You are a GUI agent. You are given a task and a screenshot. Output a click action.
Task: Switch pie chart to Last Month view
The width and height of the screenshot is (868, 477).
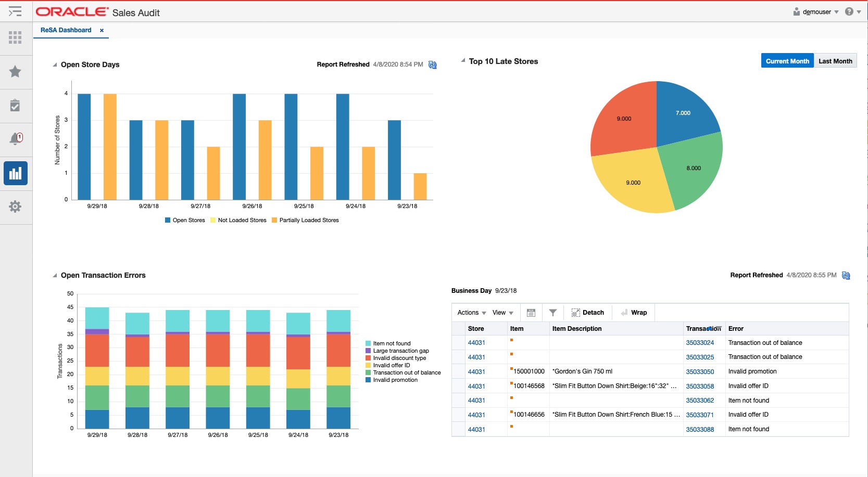[x=835, y=61]
